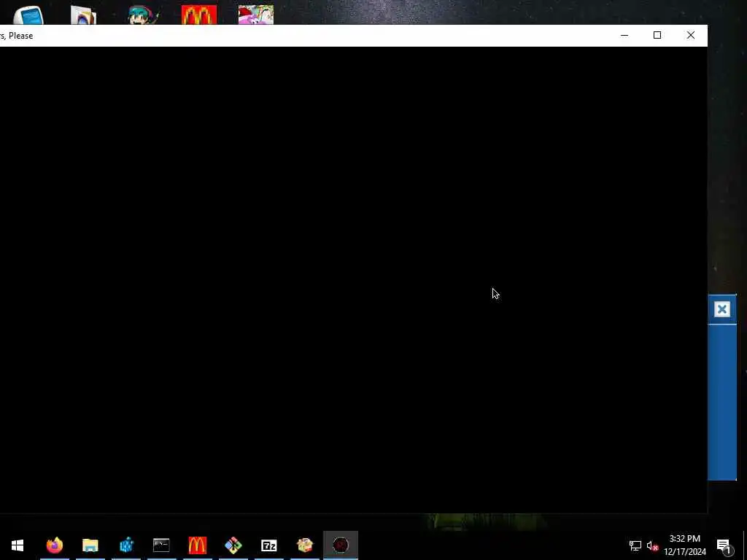Screen dimensions: 747x560
Task: Open the McDonald's icon on the taskbar
Action: [x=197, y=545]
